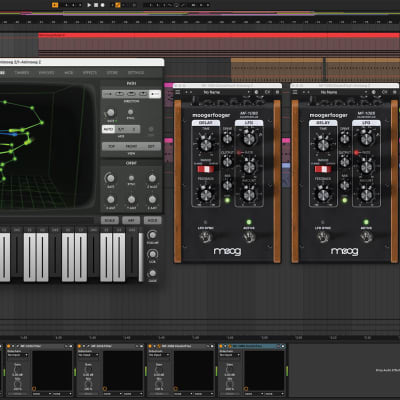Go to previous preset in left moogerfooger
Image resolution: width=400 pixels, height=400 pixels.
(x=186, y=92)
